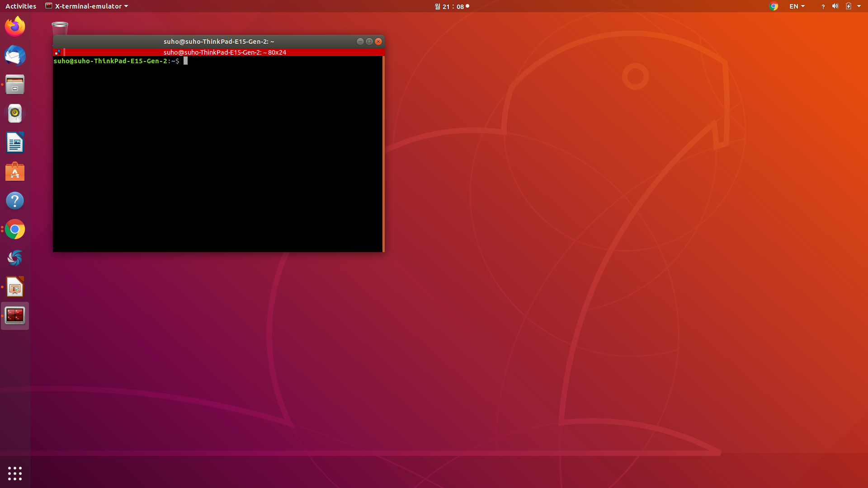Viewport: 868px width, 488px height.
Task: Open LibreOffice Impress from dock
Action: pos(15,287)
